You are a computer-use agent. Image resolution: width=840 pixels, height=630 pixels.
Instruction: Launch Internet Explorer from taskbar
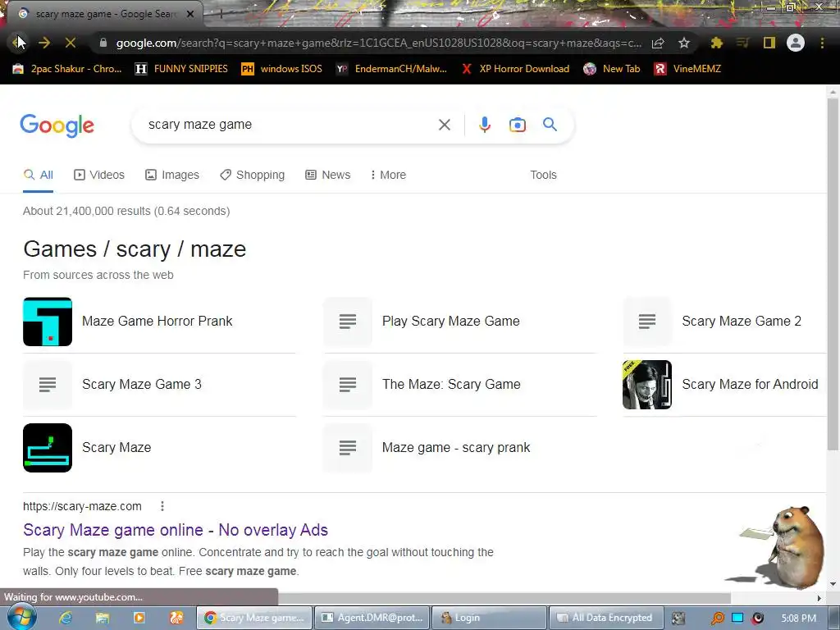(66, 618)
